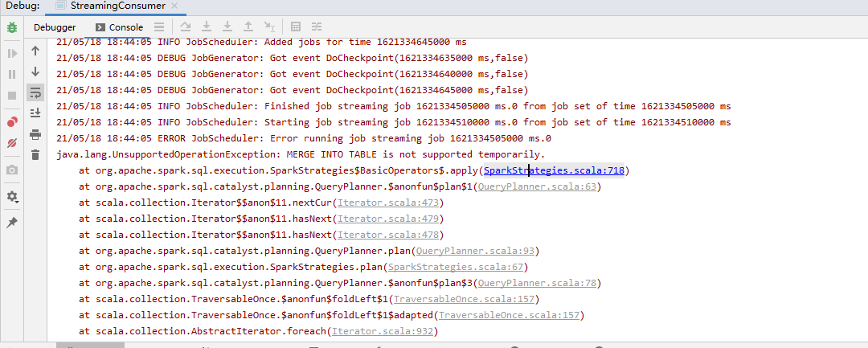
Task: Open TraversableOnce.scala:157 link on foldLeft$1$adapted line
Action: pyautogui.click(x=509, y=315)
